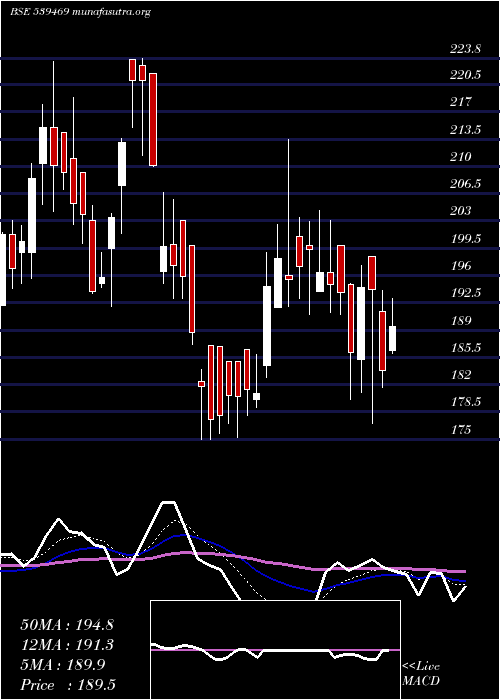Click the last white candlestick on the chart
Viewport: 500px width, 700px height.
point(392,338)
